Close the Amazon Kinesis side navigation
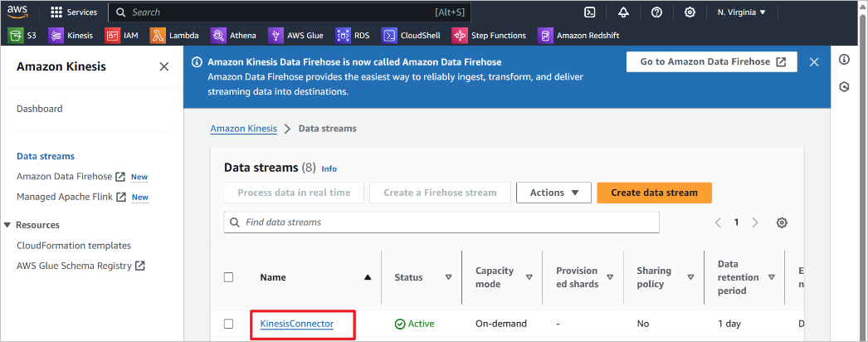Viewport: 868px width, 342px height. click(163, 67)
